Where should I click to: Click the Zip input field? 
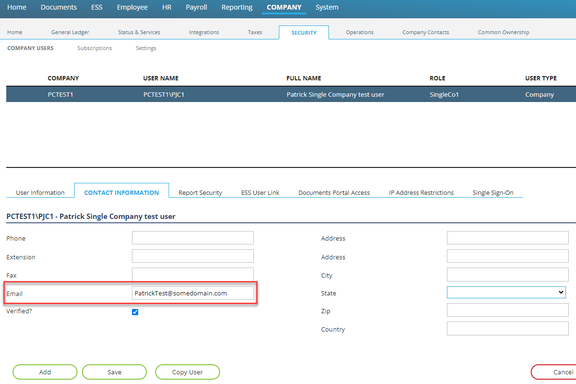[508, 310]
